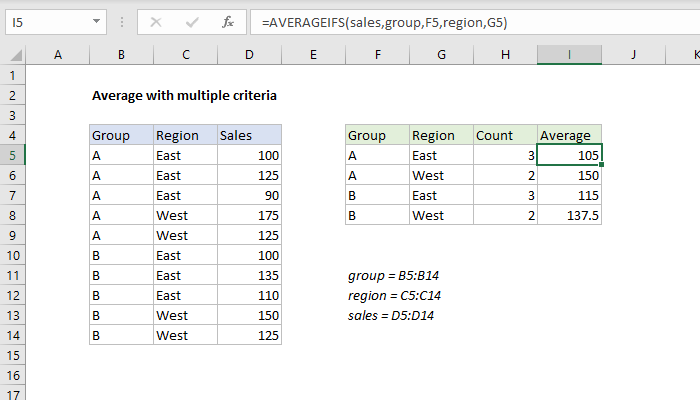
Task: Click cell containing 175 in Sales column
Action: pos(249,215)
